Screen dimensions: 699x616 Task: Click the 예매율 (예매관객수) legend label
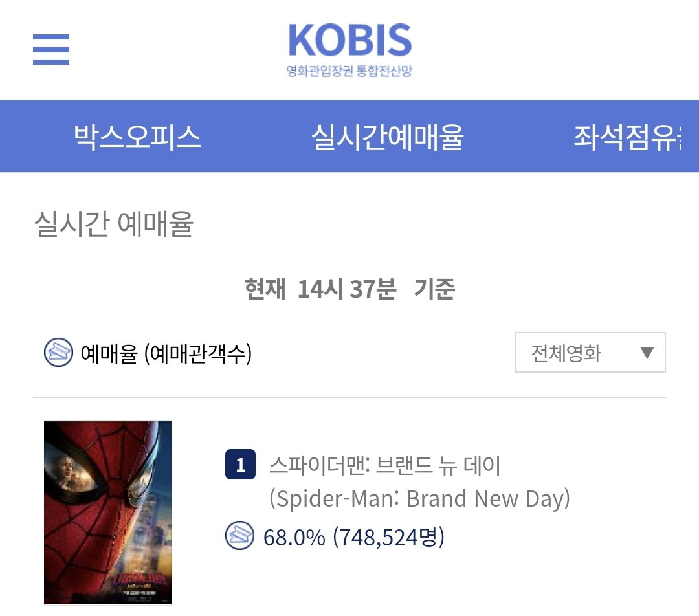coord(166,353)
